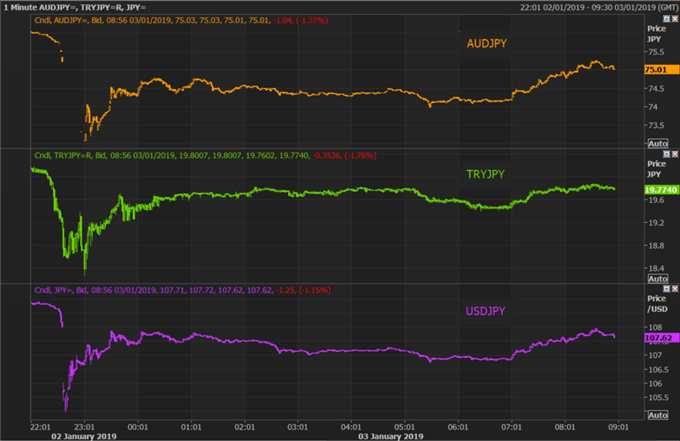Close the TRYJPY chart pane
Image resolution: width=680 pixels, height=441 pixels.
click(x=675, y=154)
